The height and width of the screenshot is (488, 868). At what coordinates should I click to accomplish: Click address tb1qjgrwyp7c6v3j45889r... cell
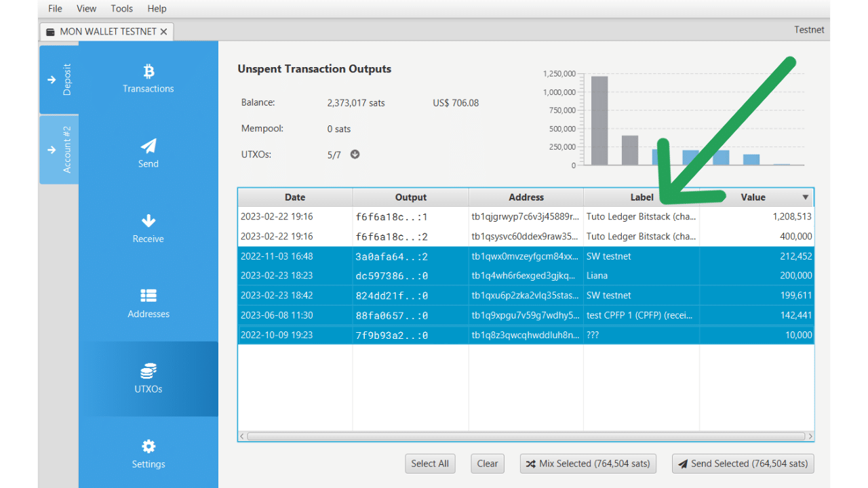pyautogui.click(x=526, y=217)
